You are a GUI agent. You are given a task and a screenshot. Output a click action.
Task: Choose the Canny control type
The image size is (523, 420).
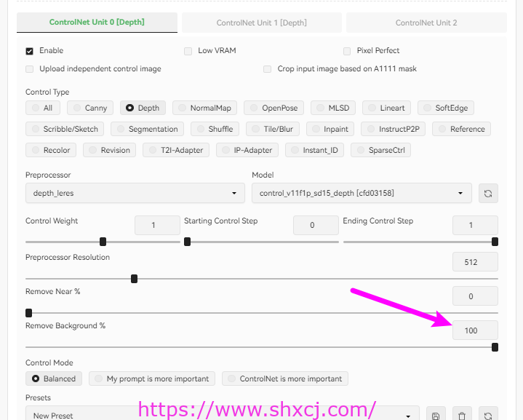coord(90,108)
